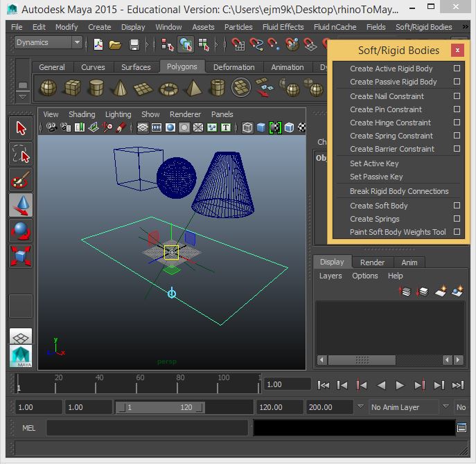Screen dimensions: 476x464
Task: Create a polygon pipe from shelf
Action: click(x=218, y=88)
